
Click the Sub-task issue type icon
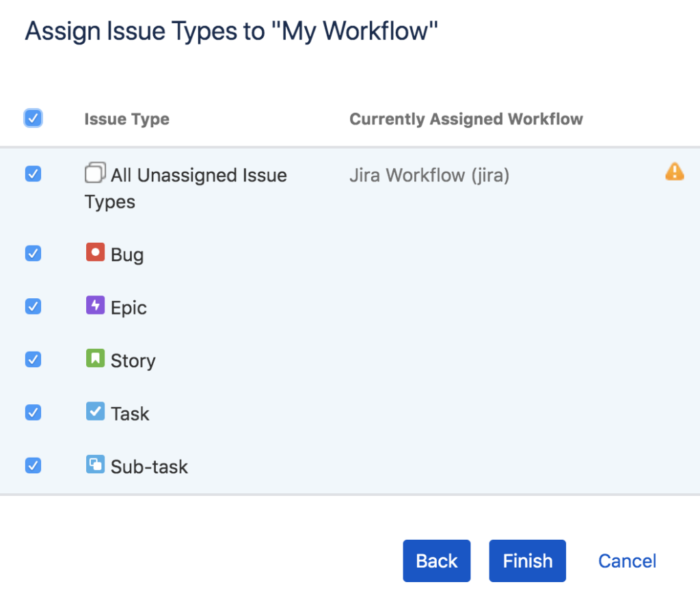tap(95, 466)
